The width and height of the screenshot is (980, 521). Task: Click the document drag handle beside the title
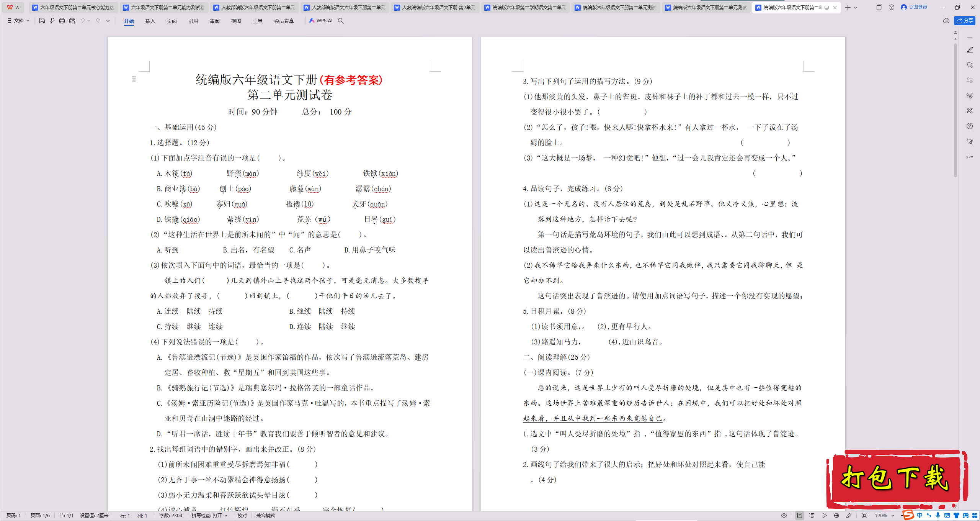(x=134, y=79)
